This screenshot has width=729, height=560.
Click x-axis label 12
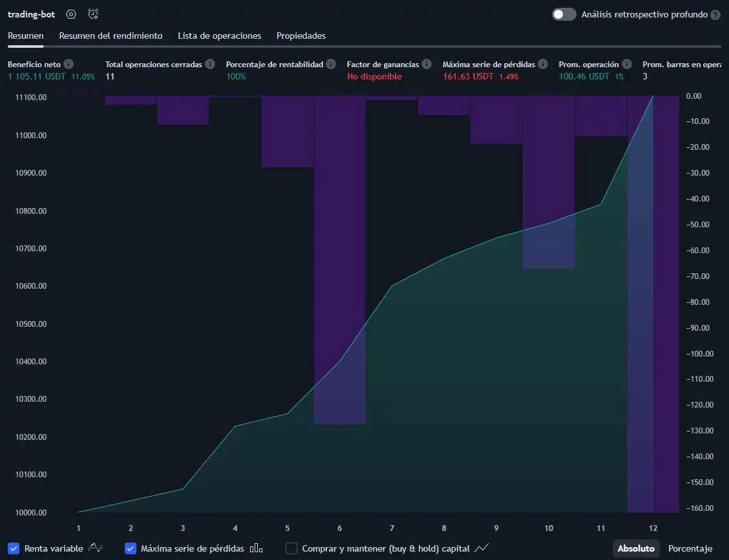pos(653,528)
